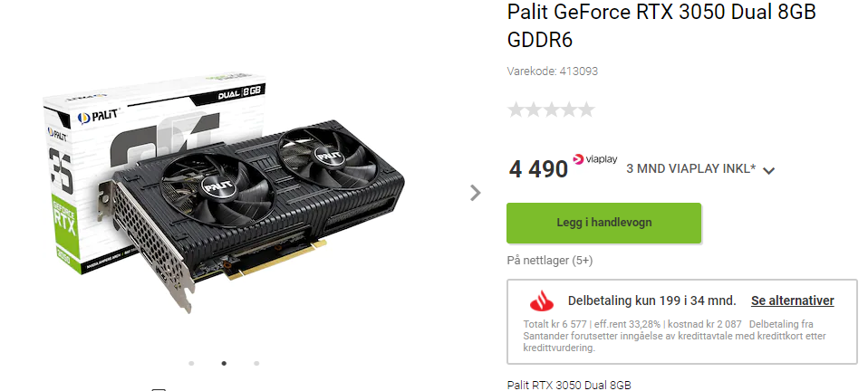Select the third image carousel dot
The width and height of the screenshot is (868, 391).
[x=256, y=363]
